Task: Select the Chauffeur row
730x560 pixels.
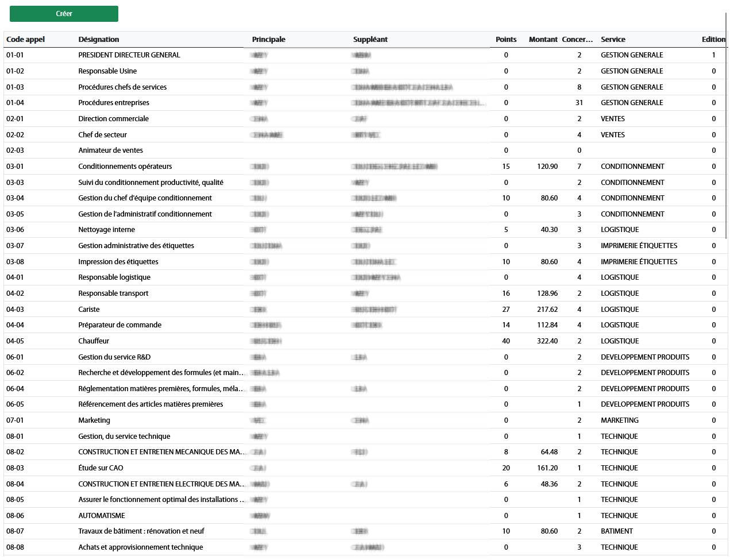Action: 365,341
